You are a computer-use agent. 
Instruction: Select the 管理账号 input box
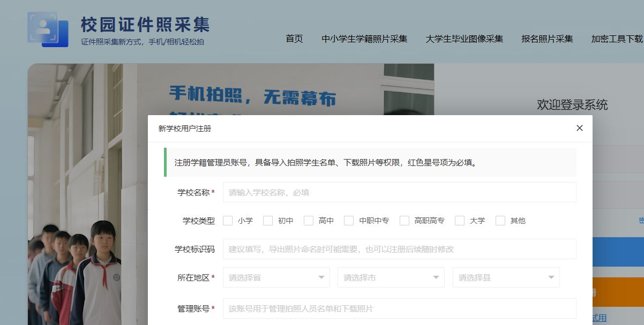coord(399,308)
